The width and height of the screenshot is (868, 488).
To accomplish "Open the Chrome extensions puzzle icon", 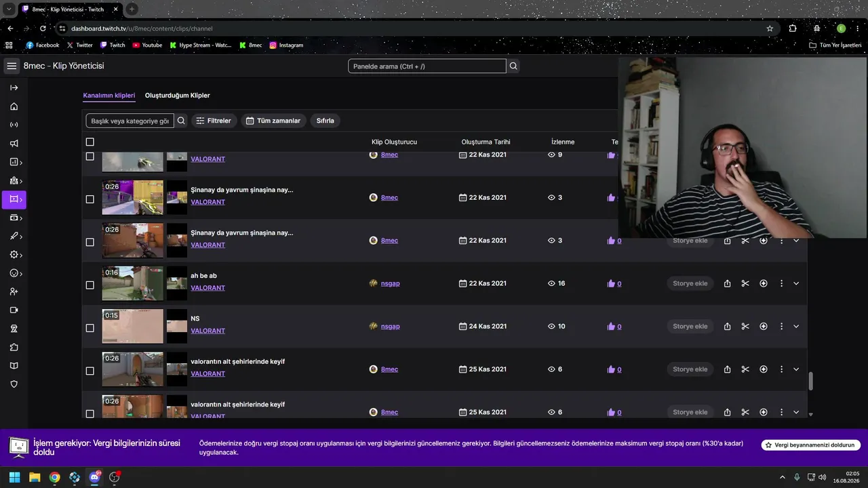I will [793, 28].
